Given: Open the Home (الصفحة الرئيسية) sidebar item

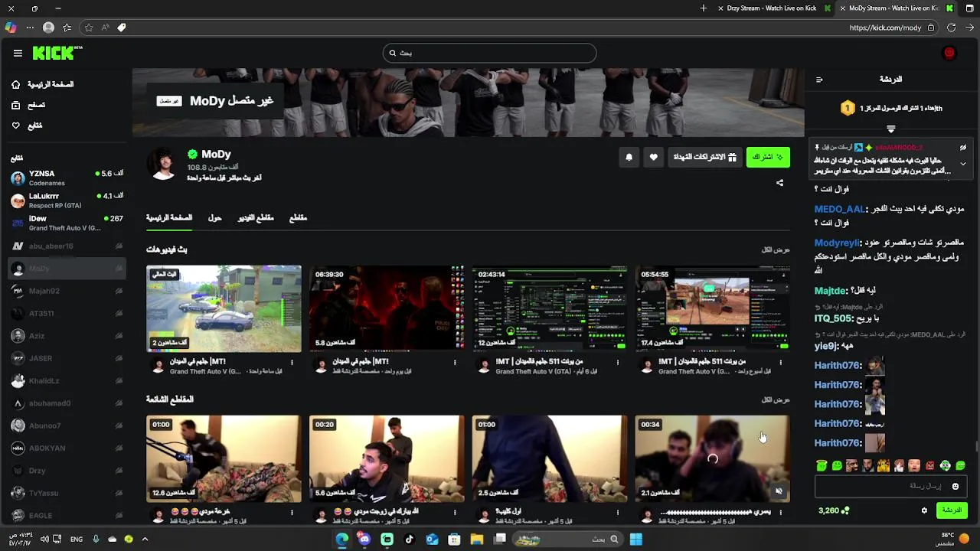Looking at the screenshot, I should tap(43, 84).
